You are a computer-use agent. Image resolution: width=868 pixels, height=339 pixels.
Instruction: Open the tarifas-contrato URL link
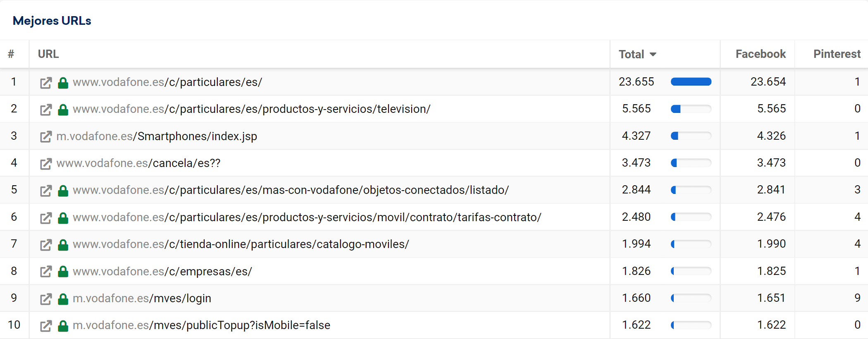pos(307,217)
